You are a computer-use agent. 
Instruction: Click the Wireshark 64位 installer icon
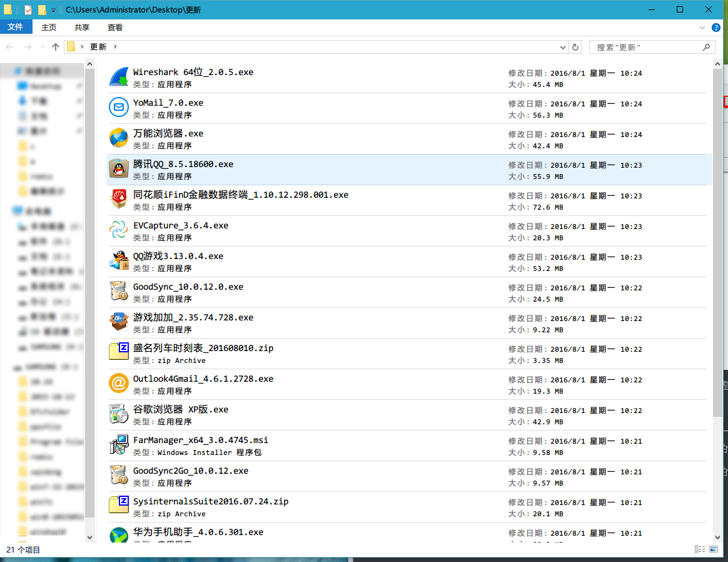pyautogui.click(x=119, y=78)
